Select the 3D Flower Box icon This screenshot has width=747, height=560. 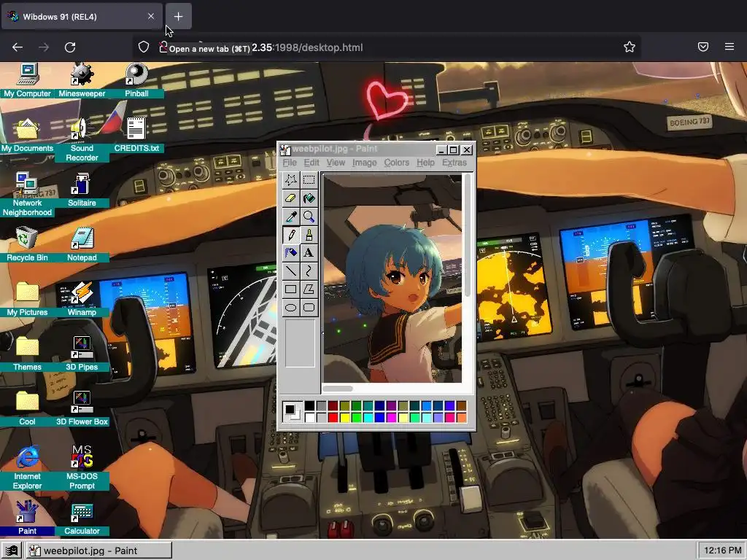tap(82, 409)
